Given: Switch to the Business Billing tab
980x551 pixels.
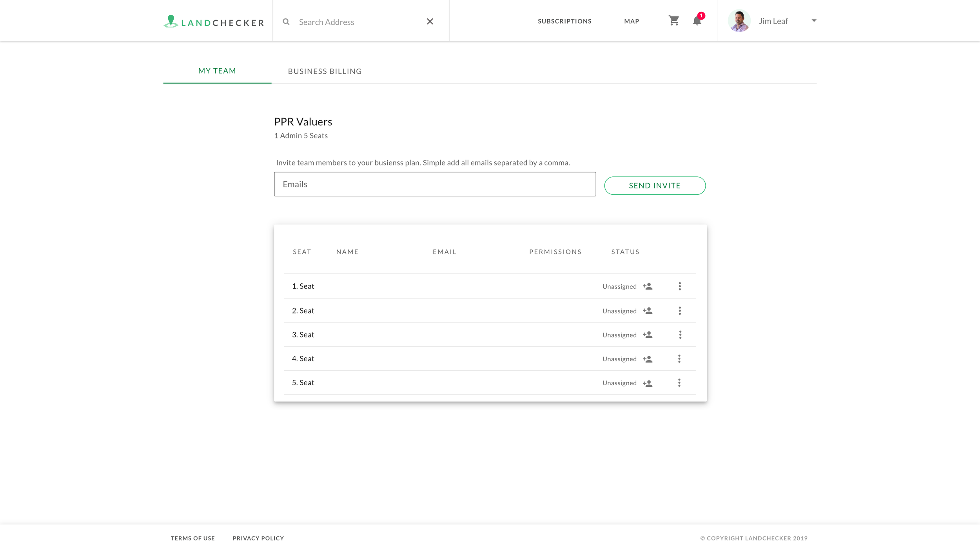Looking at the screenshot, I should point(325,71).
